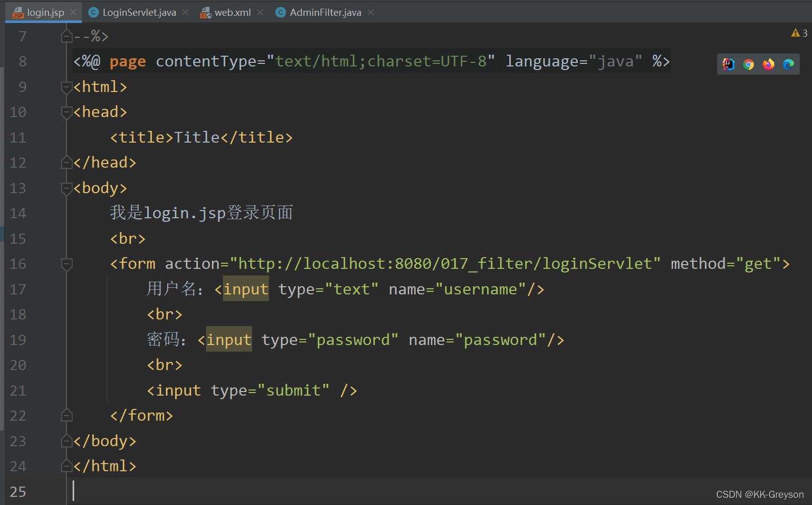Click line number 25 in the gutter
Screen dimensions: 812x505
(18, 492)
